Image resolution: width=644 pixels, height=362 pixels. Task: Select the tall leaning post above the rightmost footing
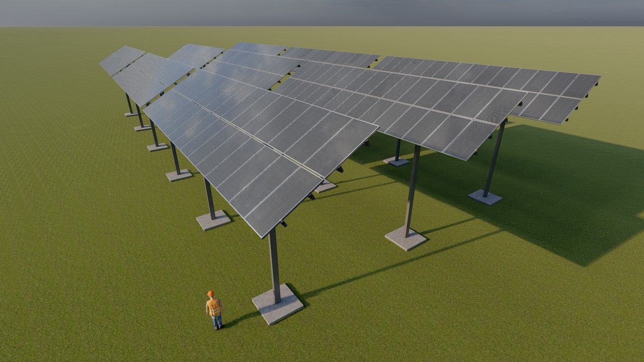pyautogui.click(x=494, y=158)
